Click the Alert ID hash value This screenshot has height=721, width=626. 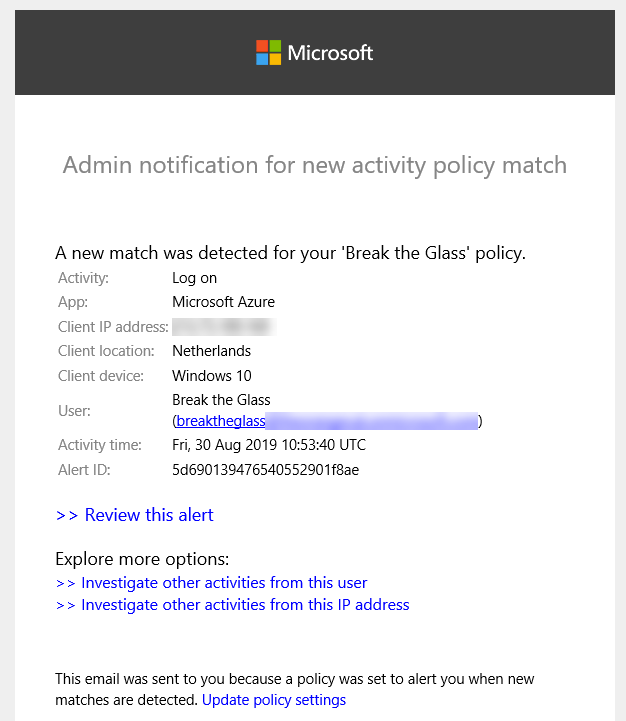(265, 469)
